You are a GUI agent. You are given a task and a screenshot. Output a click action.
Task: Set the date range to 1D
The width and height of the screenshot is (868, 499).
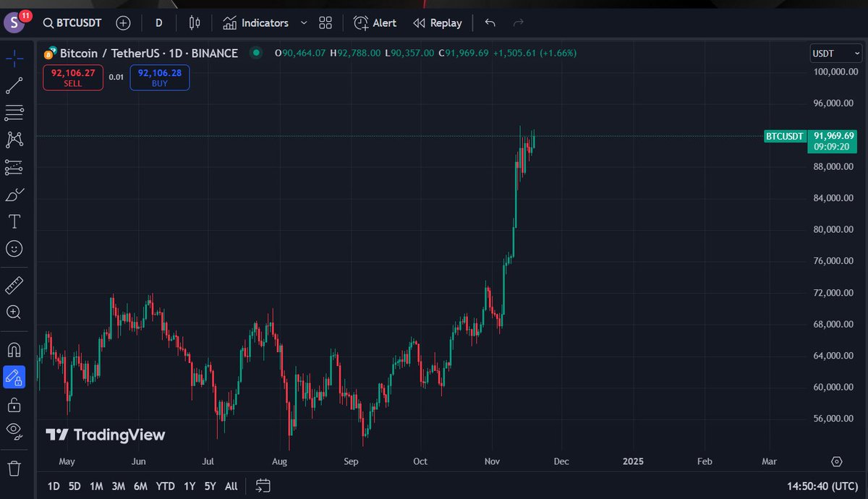coord(54,486)
